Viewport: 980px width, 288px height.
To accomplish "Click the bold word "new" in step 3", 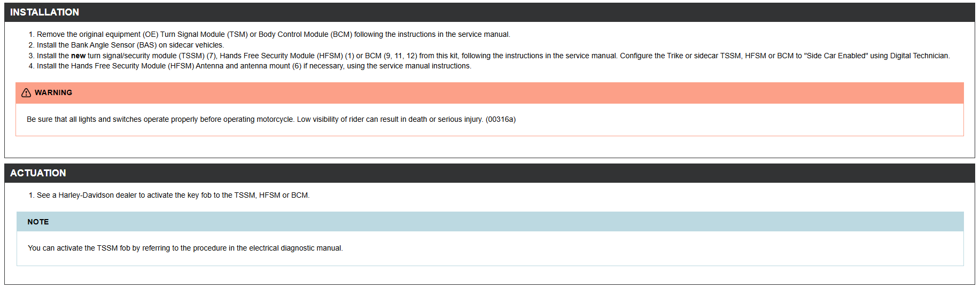I will [x=78, y=56].
